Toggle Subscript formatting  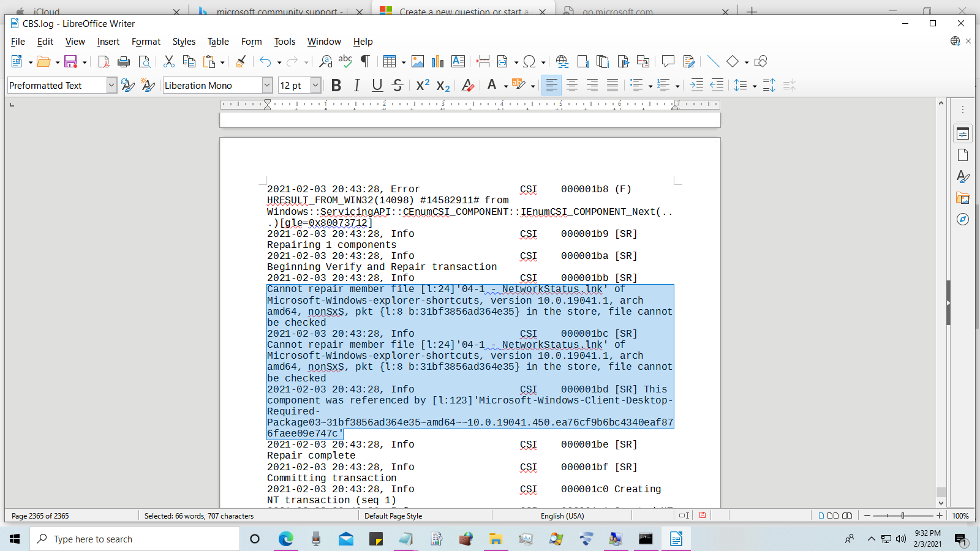pyautogui.click(x=443, y=85)
